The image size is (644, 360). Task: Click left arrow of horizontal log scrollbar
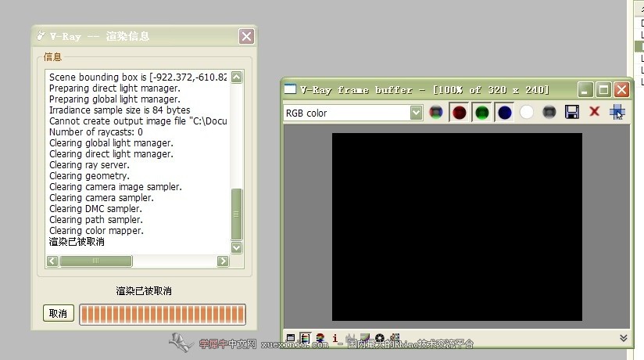[x=52, y=261]
